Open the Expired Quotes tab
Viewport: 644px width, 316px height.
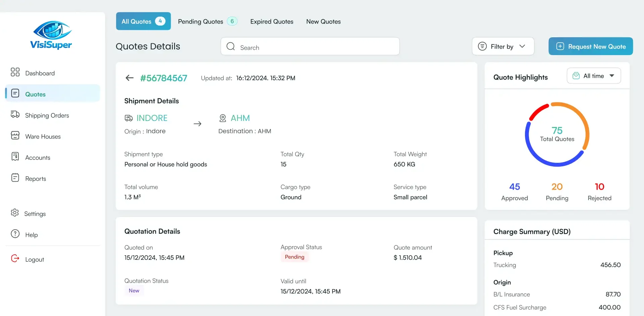tap(272, 21)
